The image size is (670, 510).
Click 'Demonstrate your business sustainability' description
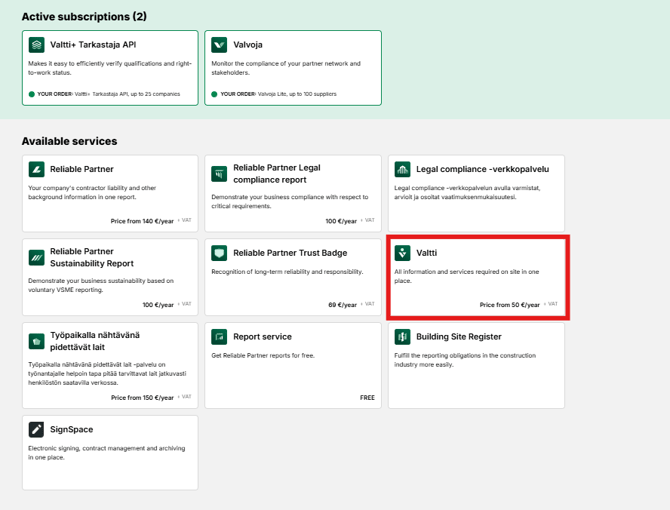pyautogui.click(x=101, y=285)
